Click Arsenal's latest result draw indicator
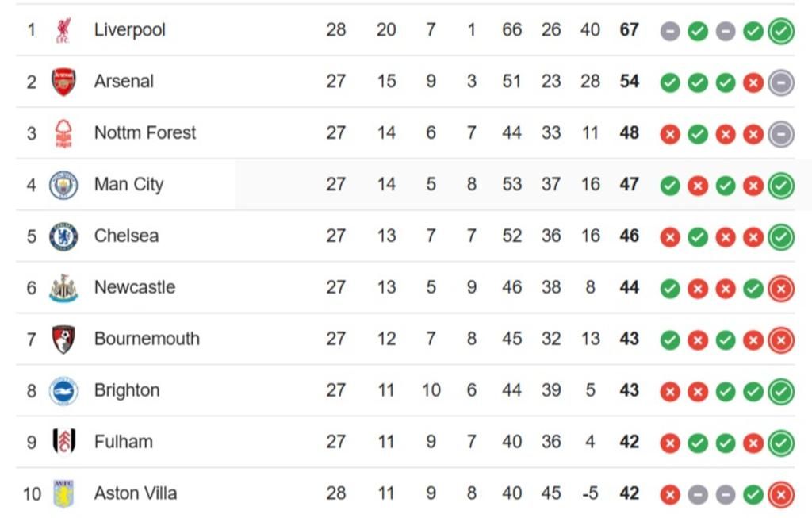Screen dimensions: 812x518 coord(781,82)
